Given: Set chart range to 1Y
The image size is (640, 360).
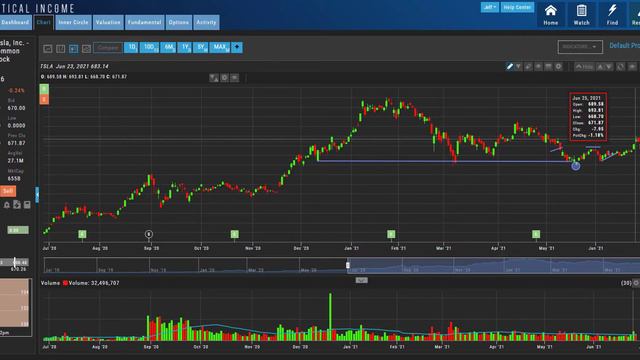Looking at the screenshot, I should pos(184,47).
